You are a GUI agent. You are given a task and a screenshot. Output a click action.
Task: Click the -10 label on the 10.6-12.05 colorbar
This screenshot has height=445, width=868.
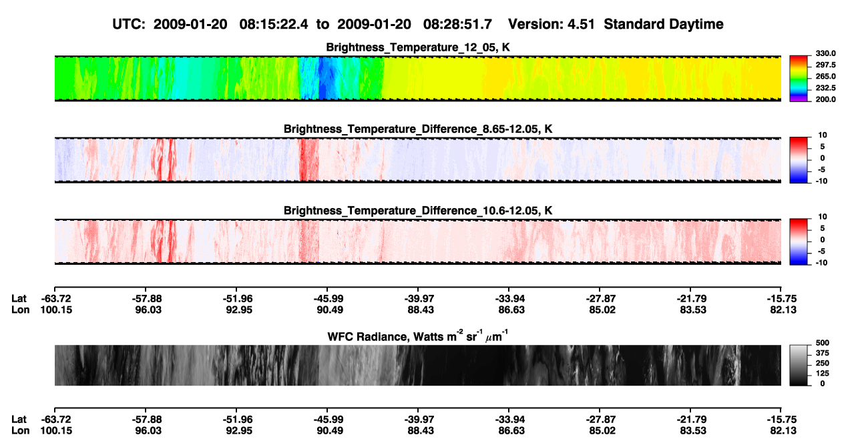pyautogui.click(x=821, y=262)
